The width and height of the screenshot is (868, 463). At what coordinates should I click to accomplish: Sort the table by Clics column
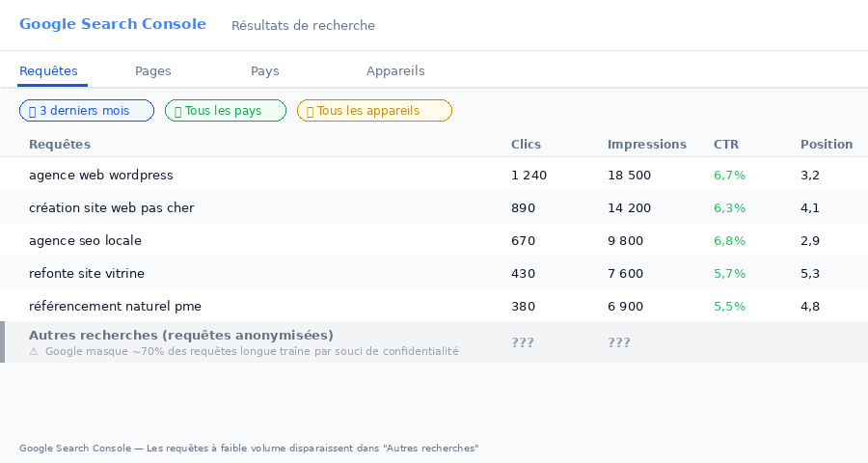tap(526, 145)
